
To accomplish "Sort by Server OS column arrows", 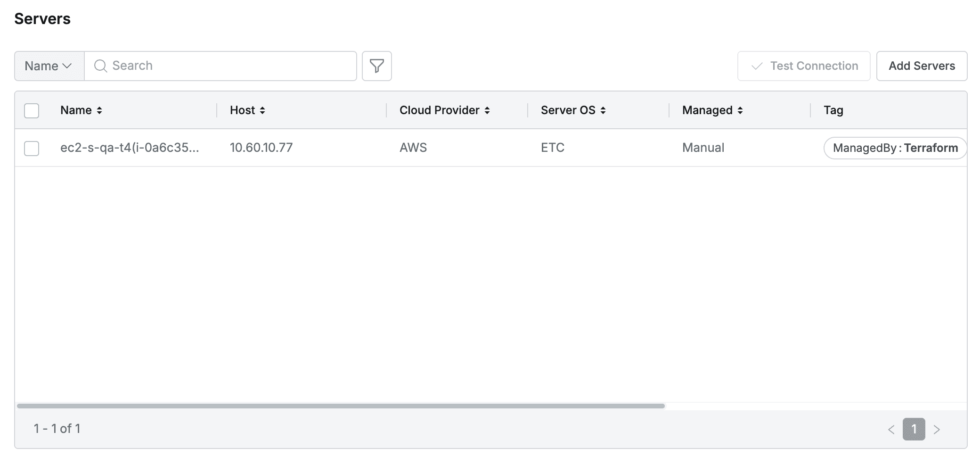I will click(x=603, y=110).
